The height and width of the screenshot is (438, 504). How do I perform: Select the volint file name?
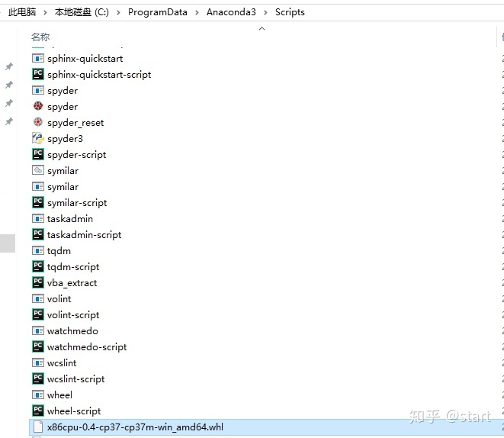click(59, 299)
